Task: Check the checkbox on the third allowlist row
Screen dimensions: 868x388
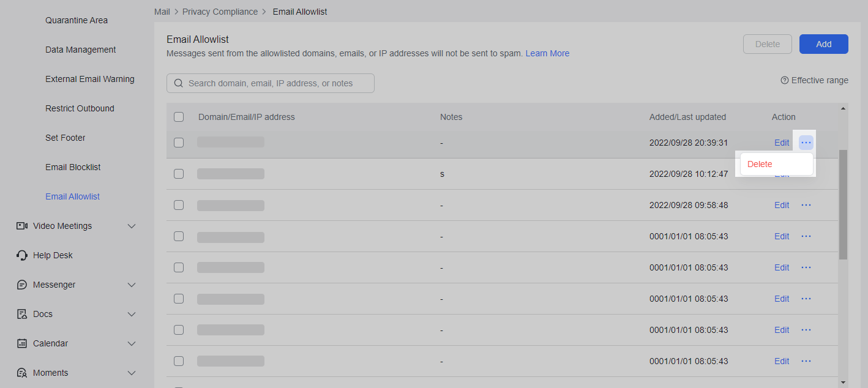Action: coord(179,205)
